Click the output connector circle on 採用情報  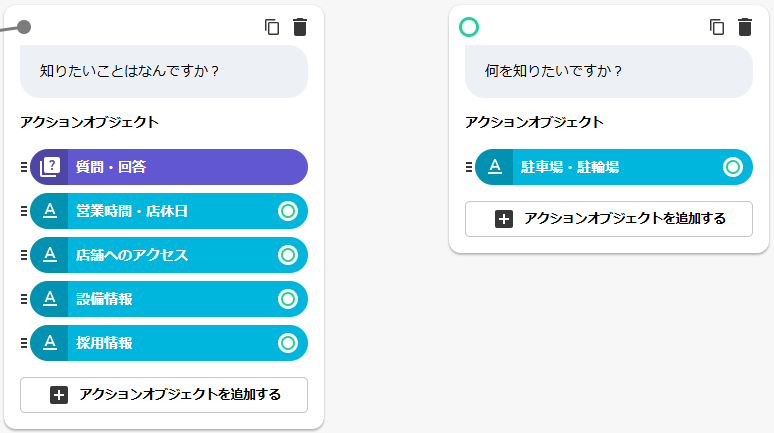(288, 343)
